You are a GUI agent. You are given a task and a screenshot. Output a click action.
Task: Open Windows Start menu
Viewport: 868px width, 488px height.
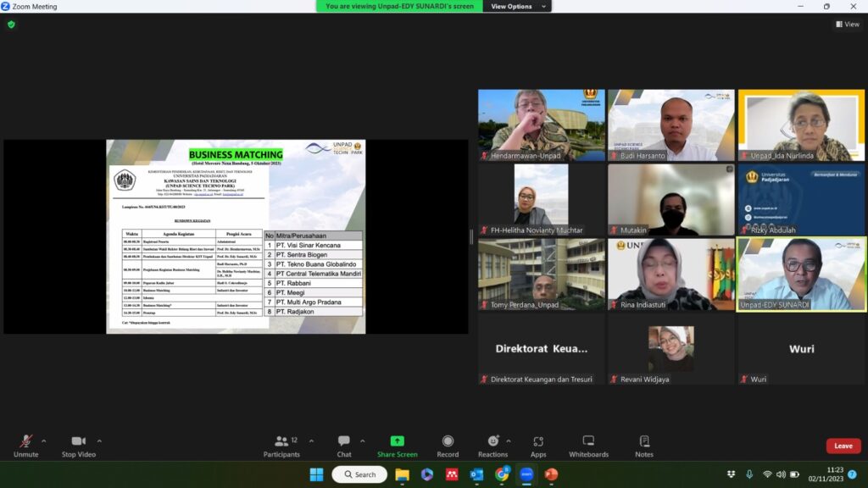(x=317, y=474)
